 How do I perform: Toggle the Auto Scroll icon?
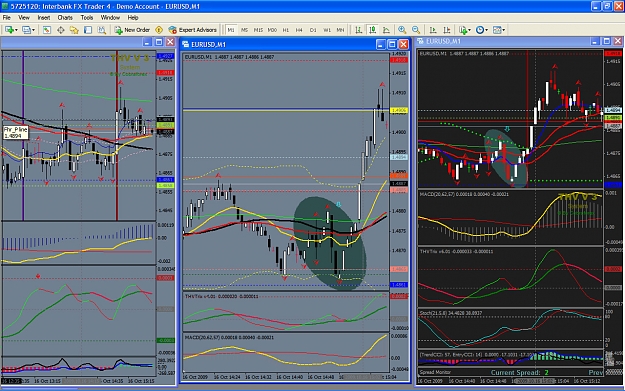click(433, 30)
